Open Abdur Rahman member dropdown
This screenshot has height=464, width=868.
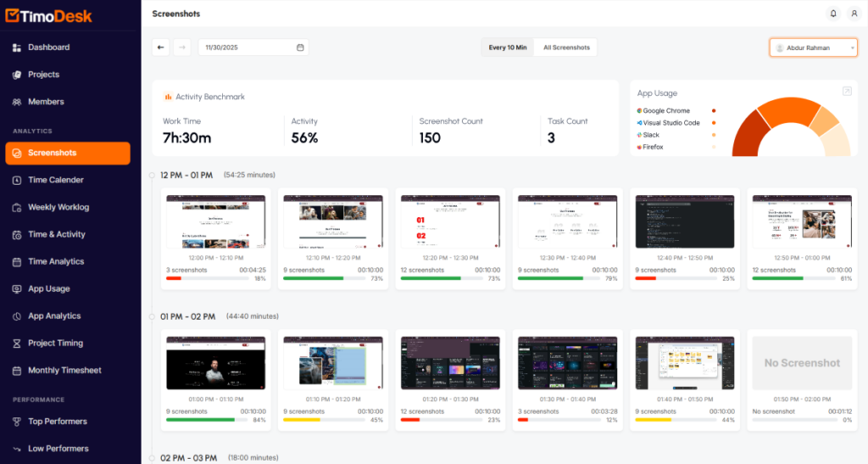click(813, 48)
